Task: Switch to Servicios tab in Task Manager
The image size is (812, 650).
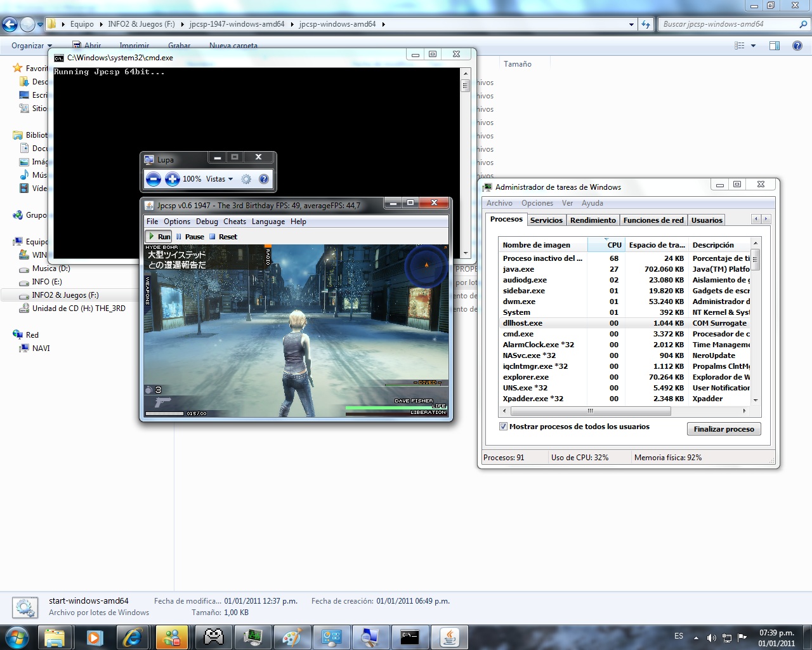Action: click(546, 220)
